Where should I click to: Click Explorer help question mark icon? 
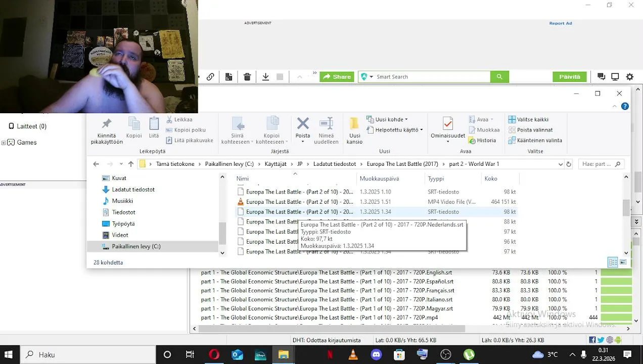(x=625, y=106)
